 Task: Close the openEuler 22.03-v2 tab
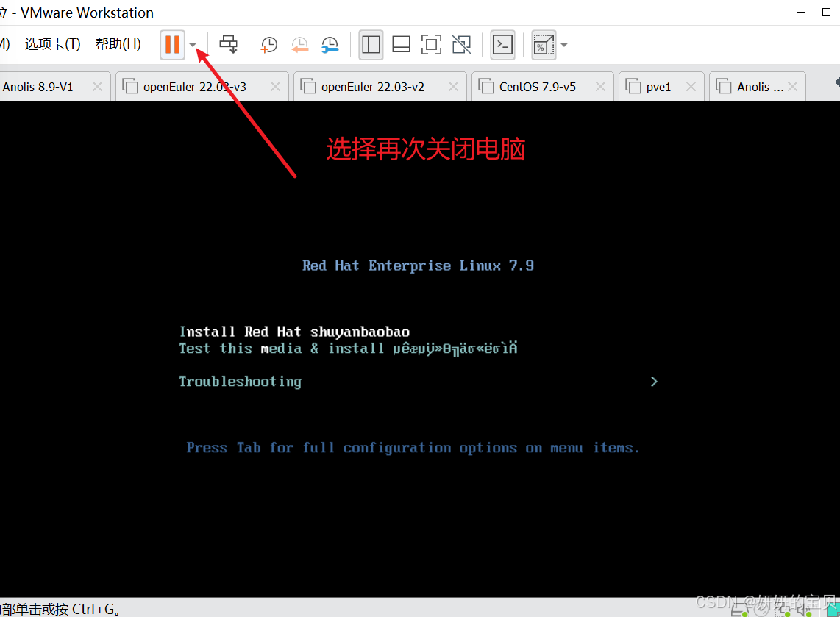coord(453,86)
